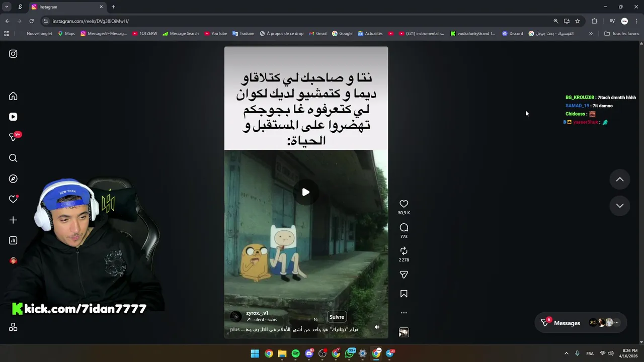Open Notifications heart in the sidebar
This screenshot has height=362, width=644.
pos(14,199)
